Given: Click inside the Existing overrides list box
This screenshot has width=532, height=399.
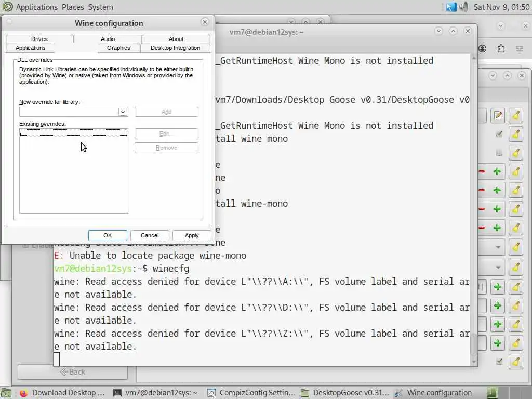Looking at the screenshot, I should pyautogui.click(x=74, y=170).
